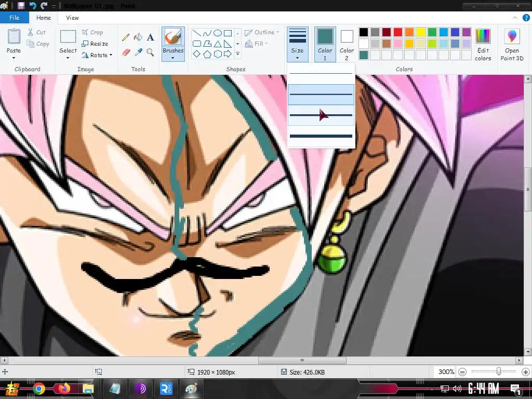The height and width of the screenshot is (399, 532).
Task: Select the Magnifier tool
Action: 150,52
